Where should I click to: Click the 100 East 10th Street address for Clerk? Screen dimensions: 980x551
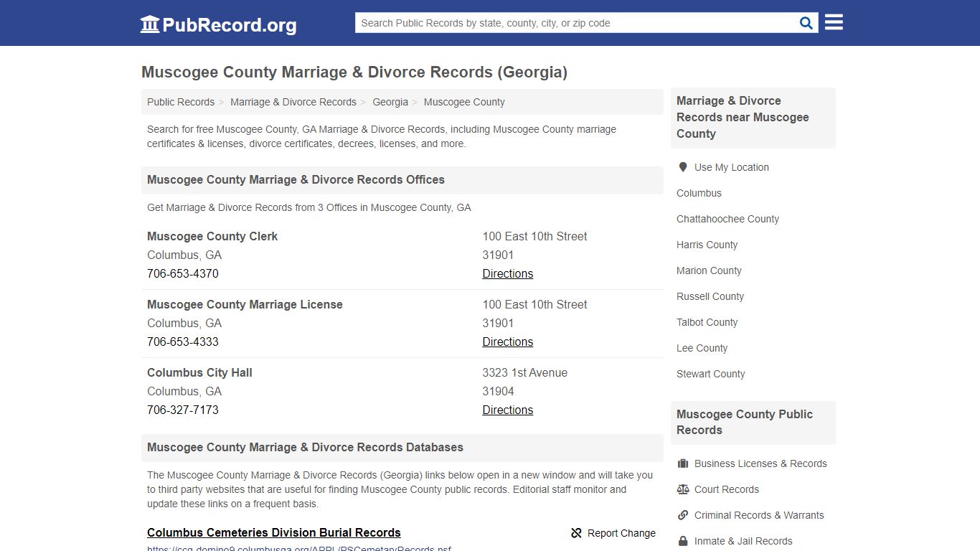(x=534, y=236)
